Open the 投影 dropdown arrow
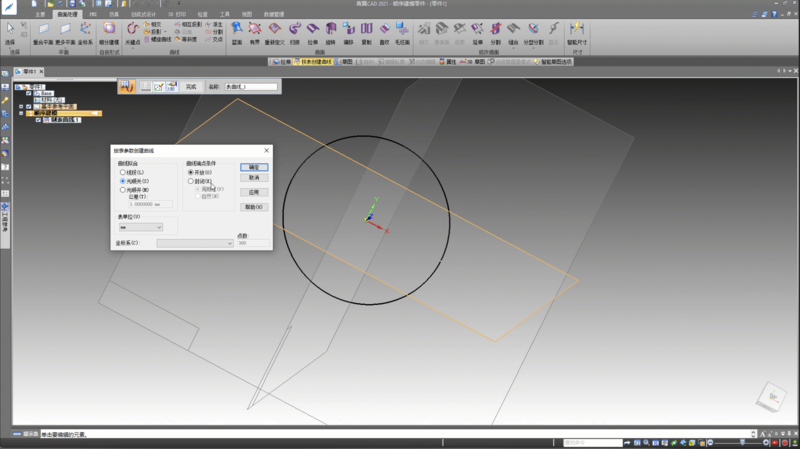Viewport: 800px width, 449px height. [165, 32]
